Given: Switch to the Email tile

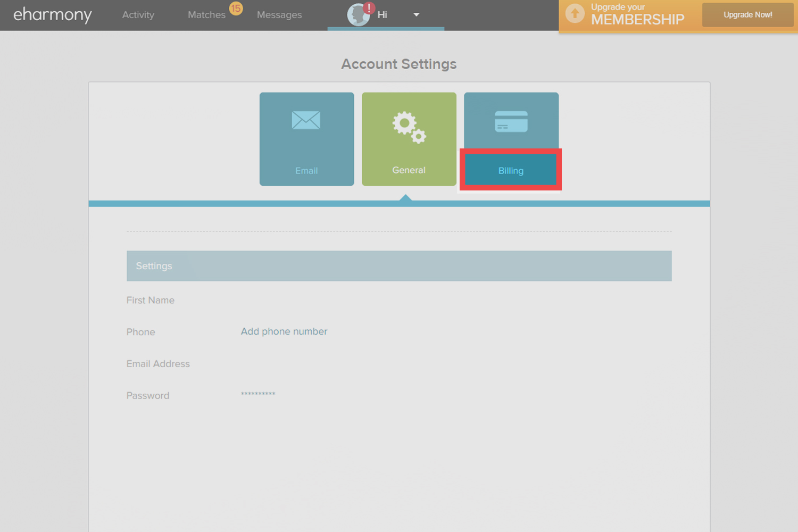Looking at the screenshot, I should [306, 170].
